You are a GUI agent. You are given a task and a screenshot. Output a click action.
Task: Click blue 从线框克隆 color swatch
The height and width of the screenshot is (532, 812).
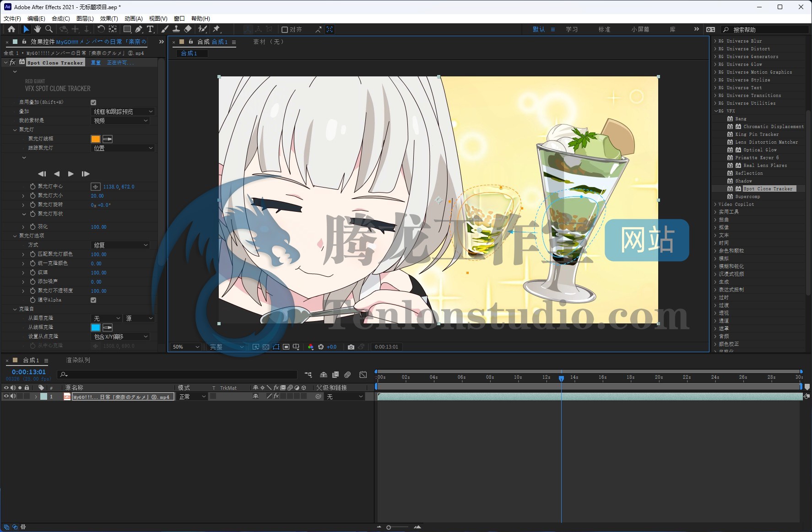(96, 328)
